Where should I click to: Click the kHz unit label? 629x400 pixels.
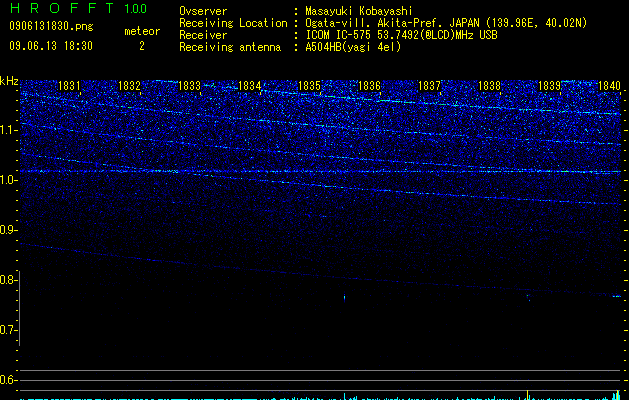click(9, 81)
